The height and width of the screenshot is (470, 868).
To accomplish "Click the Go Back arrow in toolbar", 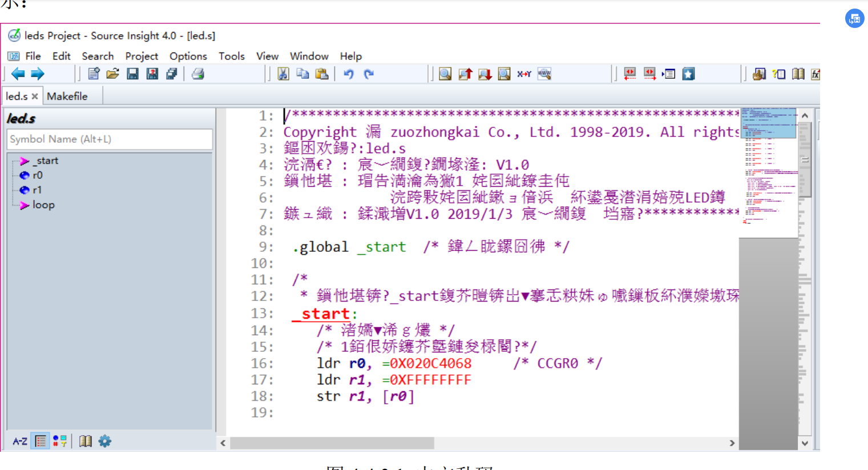I will pyautogui.click(x=18, y=74).
